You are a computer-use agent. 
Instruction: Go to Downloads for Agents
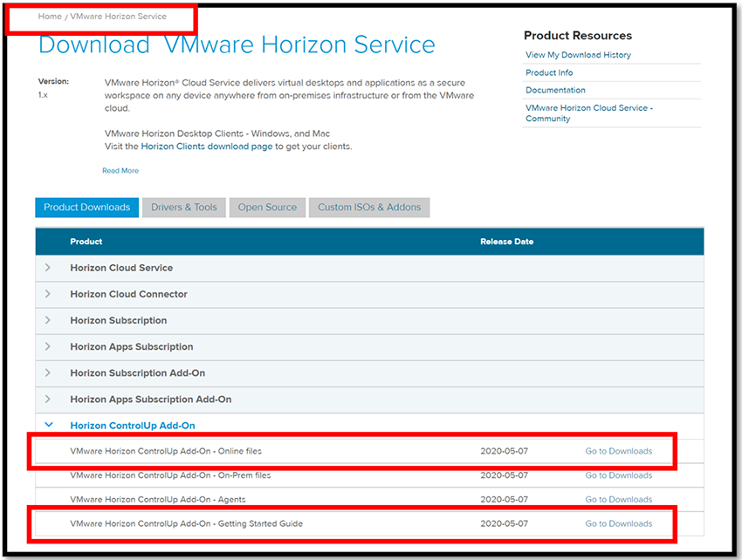point(619,500)
